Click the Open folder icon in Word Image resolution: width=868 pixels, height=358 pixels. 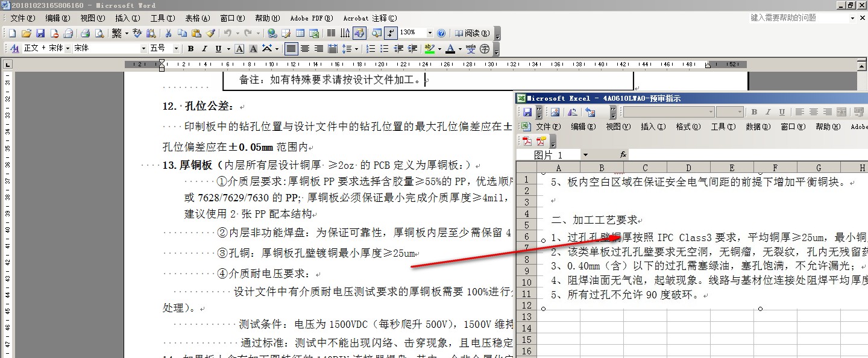coord(27,33)
